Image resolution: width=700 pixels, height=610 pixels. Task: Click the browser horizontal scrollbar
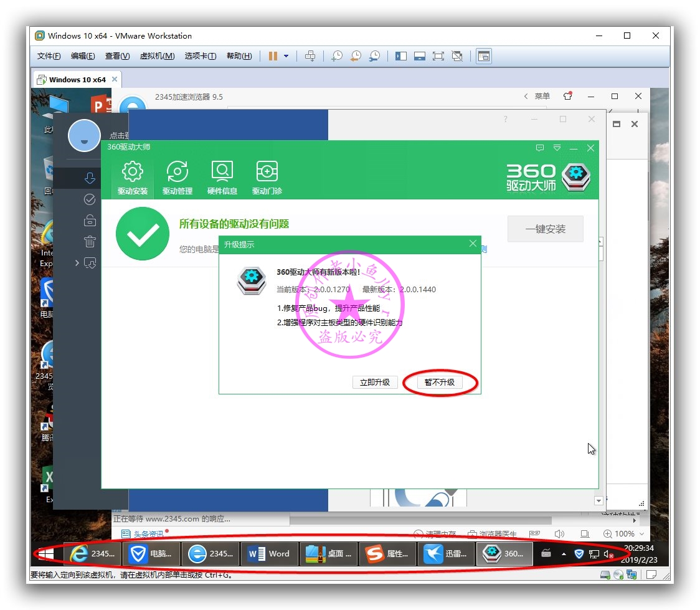[420, 521]
